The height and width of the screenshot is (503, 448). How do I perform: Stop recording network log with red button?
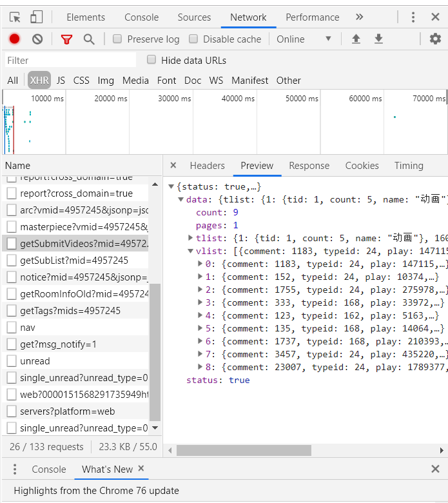(14, 39)
